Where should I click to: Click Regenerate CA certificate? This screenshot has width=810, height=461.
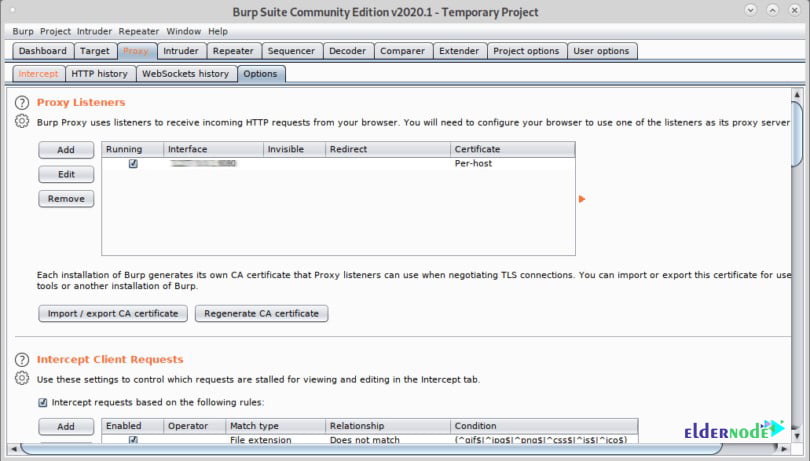tap(261, 313)
